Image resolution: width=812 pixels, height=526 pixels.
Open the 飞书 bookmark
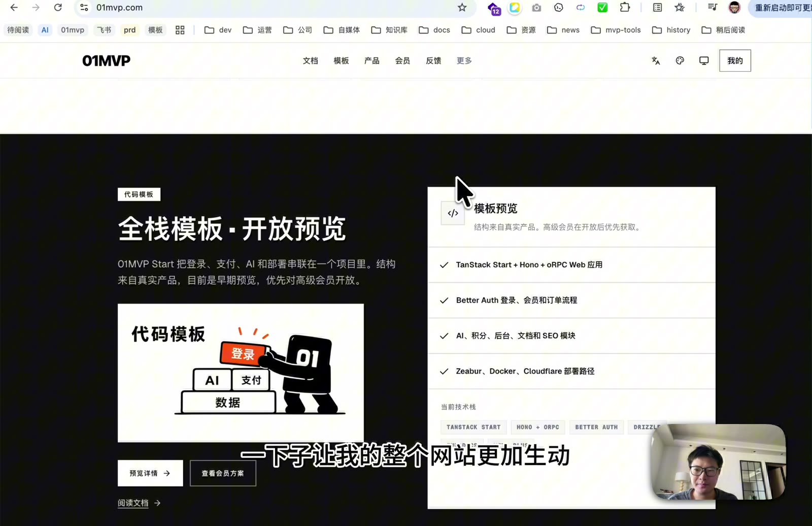[104, 30]
